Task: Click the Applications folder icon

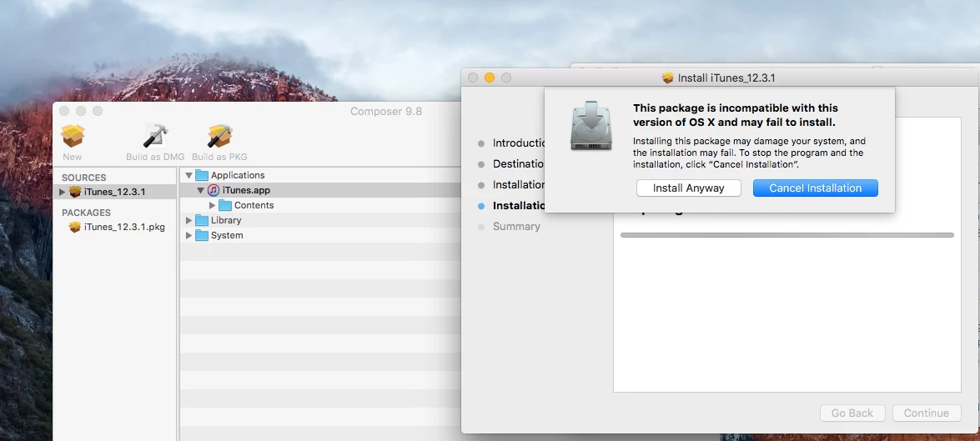Action: 201,176
